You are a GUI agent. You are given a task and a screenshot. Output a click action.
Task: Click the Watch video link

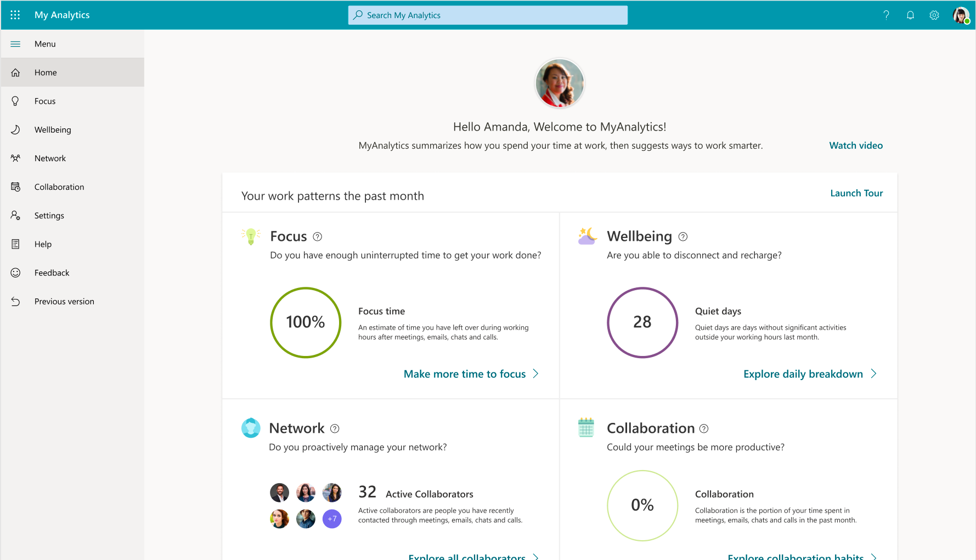(856, 145)
